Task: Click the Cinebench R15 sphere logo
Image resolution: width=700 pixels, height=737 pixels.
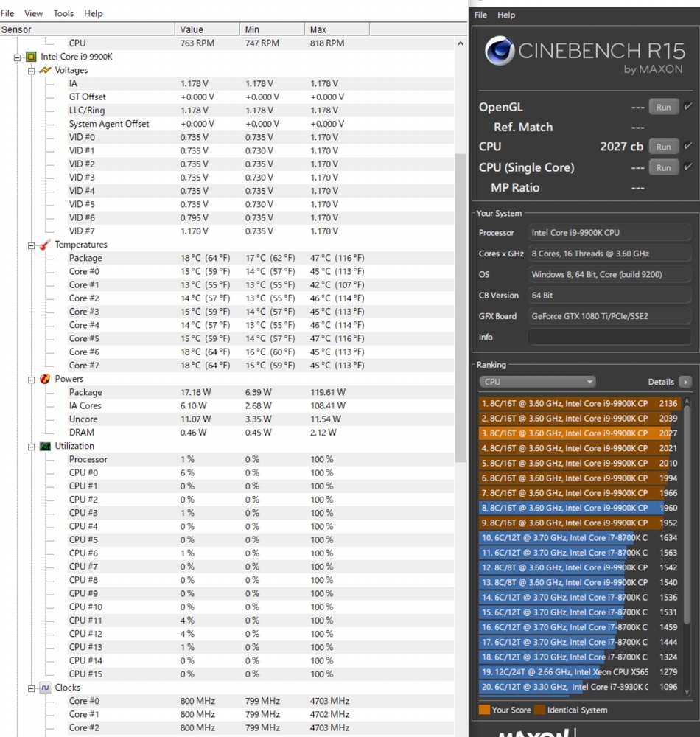Action: (x=499, y=51)
